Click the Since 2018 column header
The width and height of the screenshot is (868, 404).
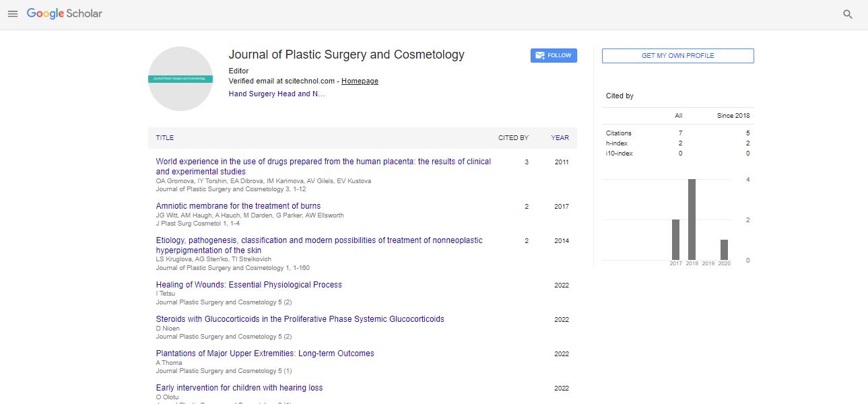733,116
